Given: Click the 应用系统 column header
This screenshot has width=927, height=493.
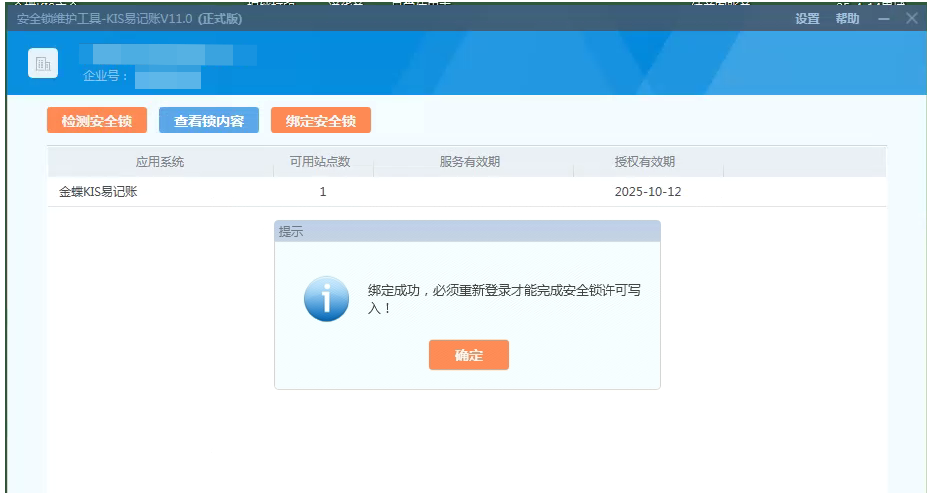Looking at the screenshot, I should coord(160,162).
